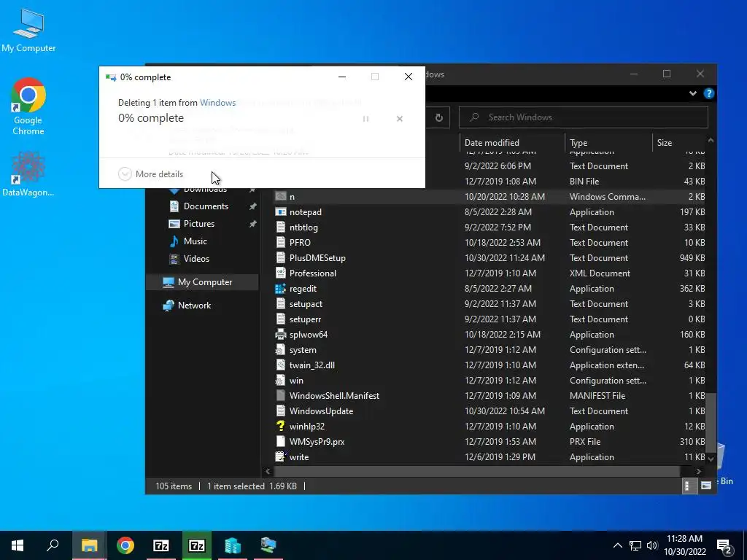
Task: Click the Documents folder icon in the sidebar
Action: (x=175, y=206)
